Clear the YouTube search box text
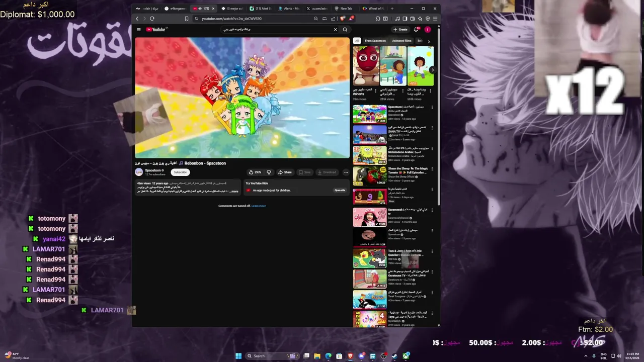The width and height of the screenshot is (644, 362). 336,29
